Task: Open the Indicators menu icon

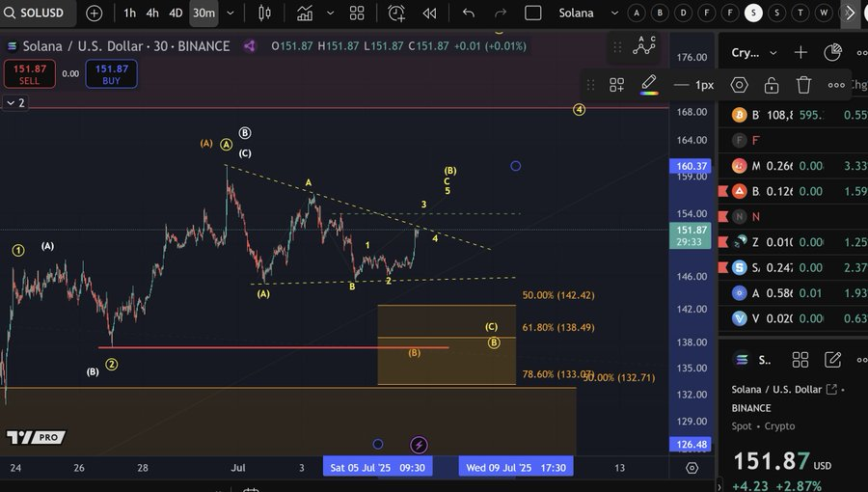Action: pyautogui.click(x=305, y=13)
